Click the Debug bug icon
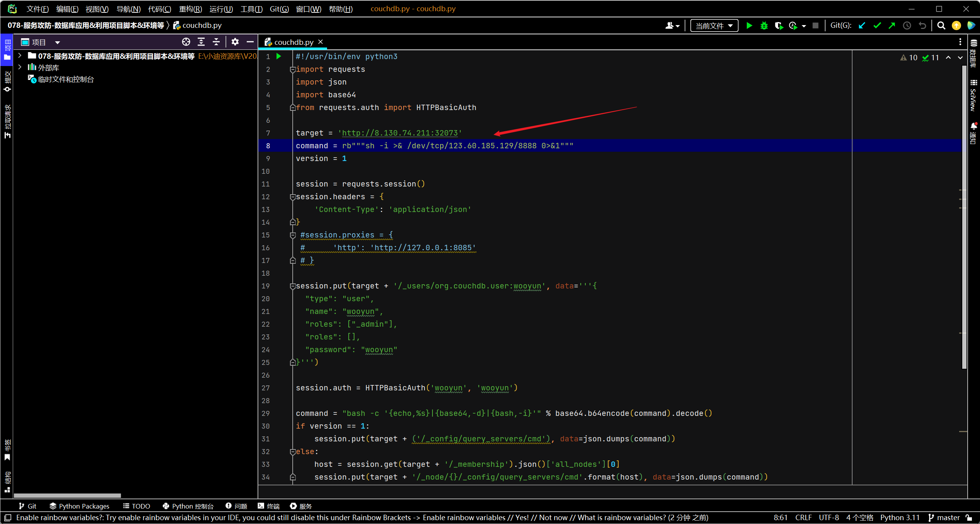The image size is (980, 524). 764,25
